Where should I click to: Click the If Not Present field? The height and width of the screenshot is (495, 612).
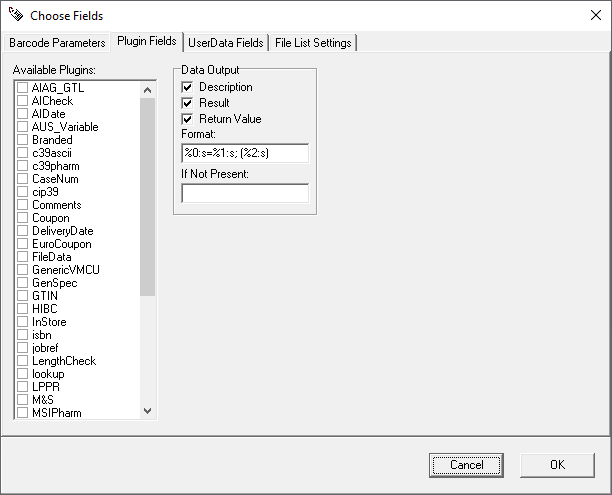[x=245, y=193]
